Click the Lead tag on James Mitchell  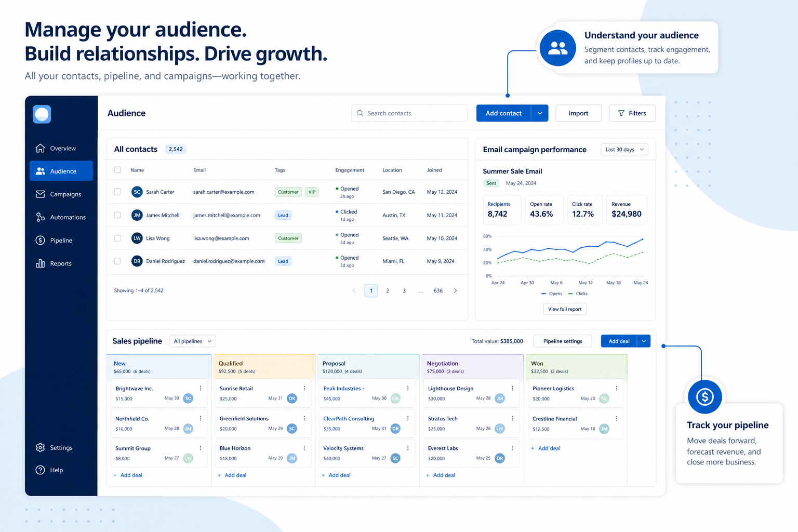pyautogui.click(x=283, y=215)
